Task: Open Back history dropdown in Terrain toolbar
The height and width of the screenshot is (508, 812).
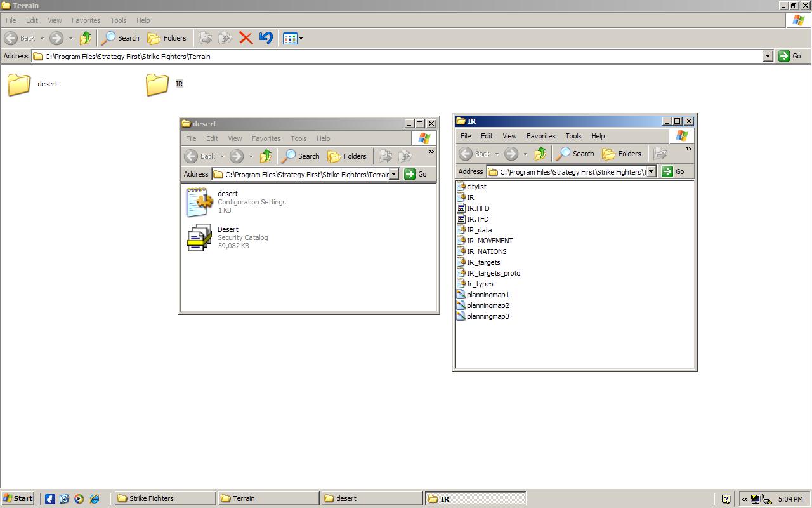Action: [x=42, y=38]
